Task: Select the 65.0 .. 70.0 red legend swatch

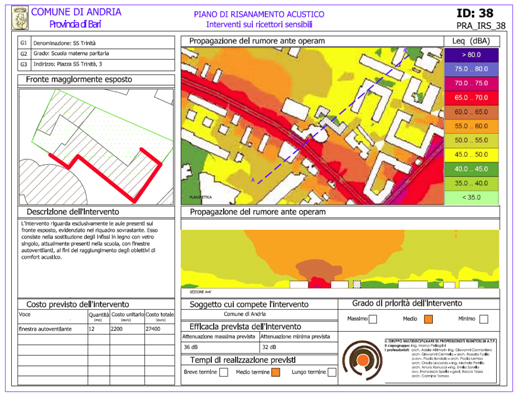Action: (471, 98)
